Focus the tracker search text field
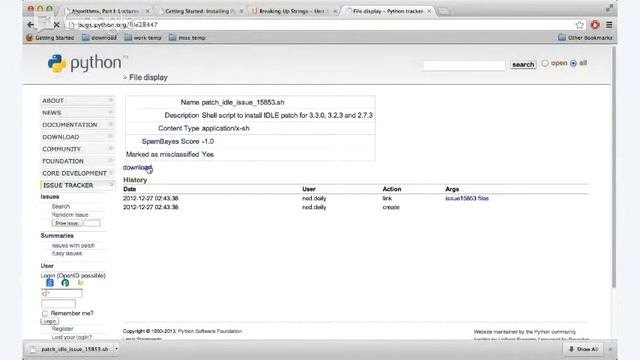The image size is (640, 360). click(464, 65)
